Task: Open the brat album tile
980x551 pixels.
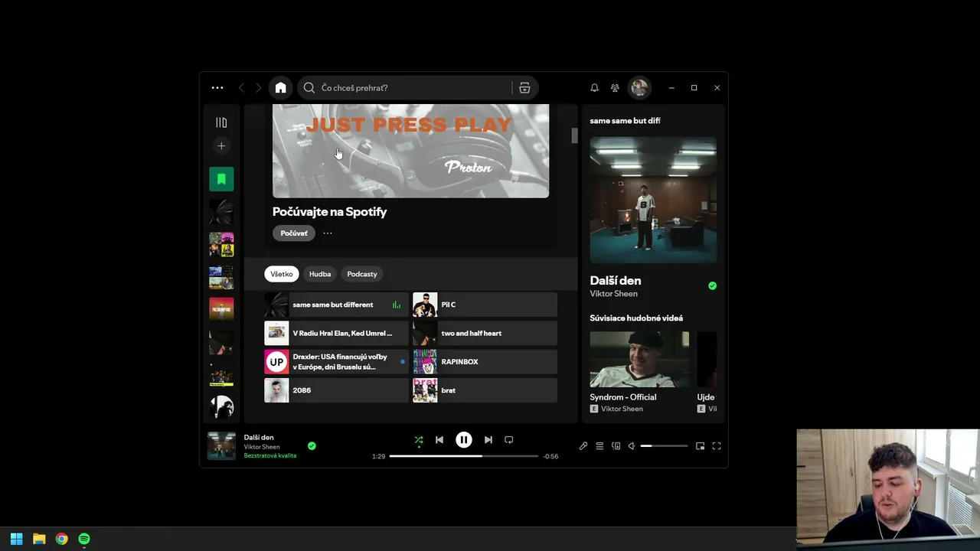Action: pos(485,390)
